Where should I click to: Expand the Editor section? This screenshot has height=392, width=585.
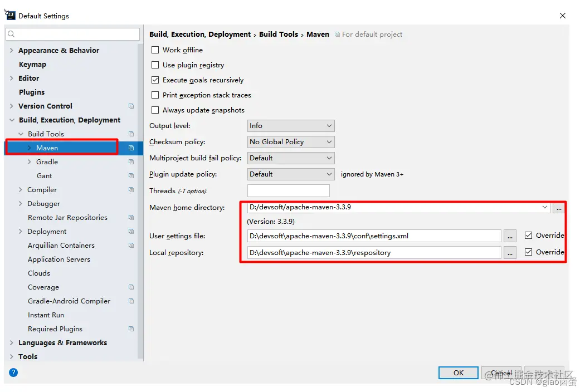click(x=11, y=79)
